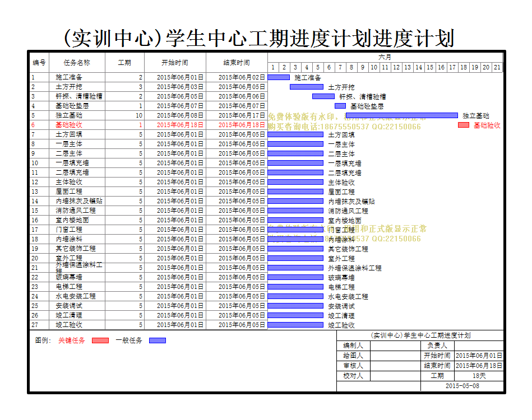Viewport: 532px width, 420px height.
Task: Click the 独立基础 start date 2015年06月08日
Action: tap(180, 115)
